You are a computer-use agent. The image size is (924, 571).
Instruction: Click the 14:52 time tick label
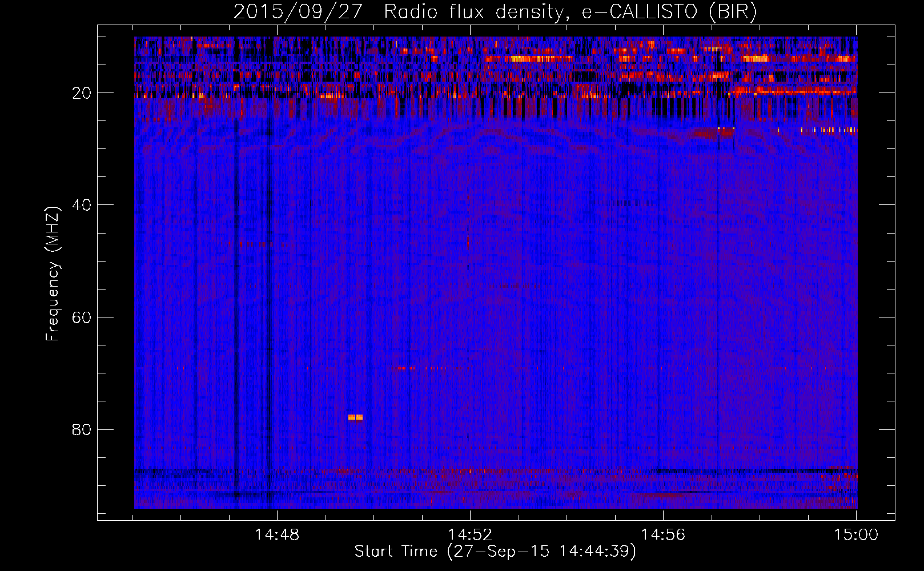(470, 535)
